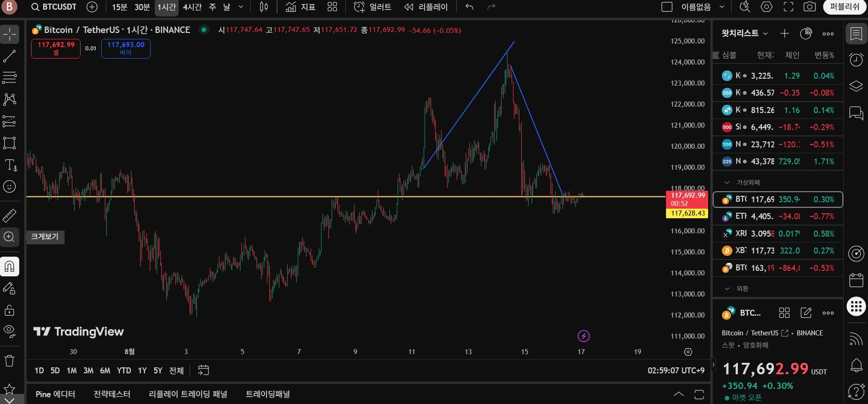Switch to the 15분 interval

(120, 7)
